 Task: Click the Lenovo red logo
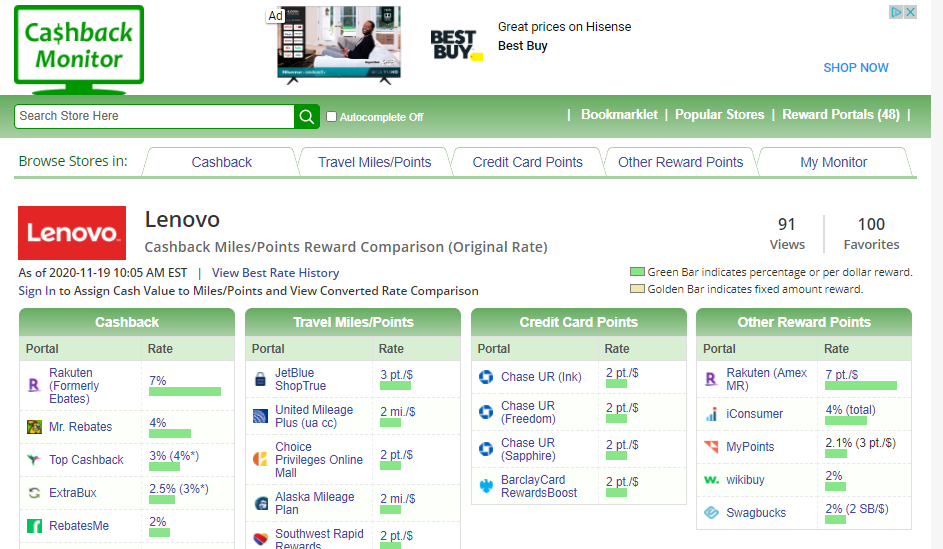tap(72, 233)
